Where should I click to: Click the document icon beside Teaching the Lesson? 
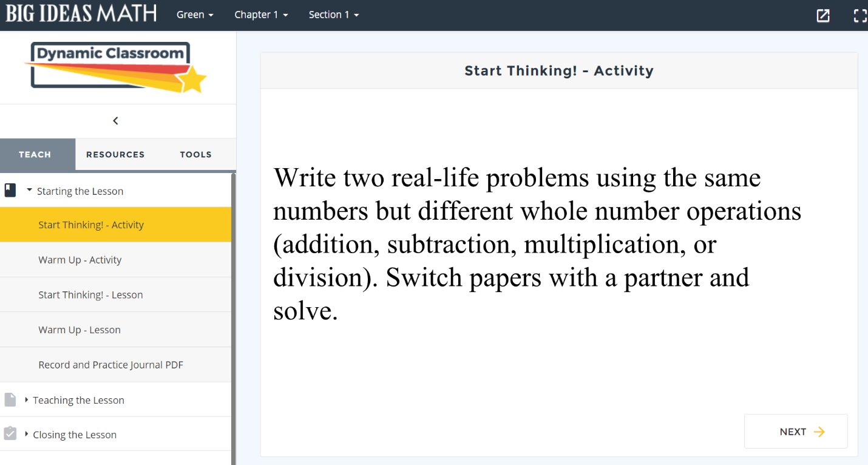(x=10, y=399)
